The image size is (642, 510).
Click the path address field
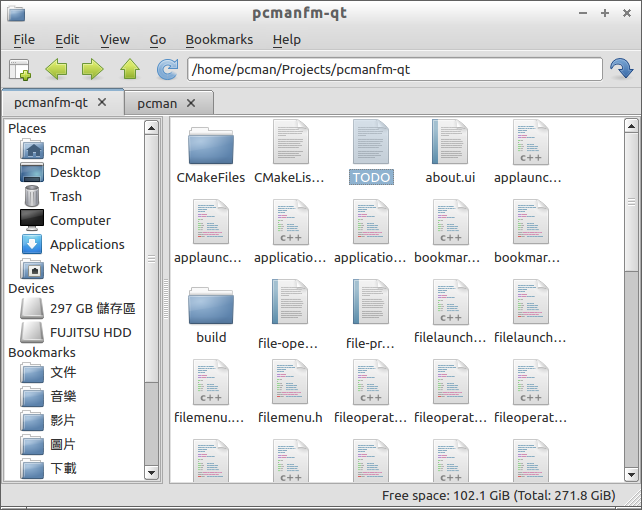pyautogui.click(x=394, y=70)
